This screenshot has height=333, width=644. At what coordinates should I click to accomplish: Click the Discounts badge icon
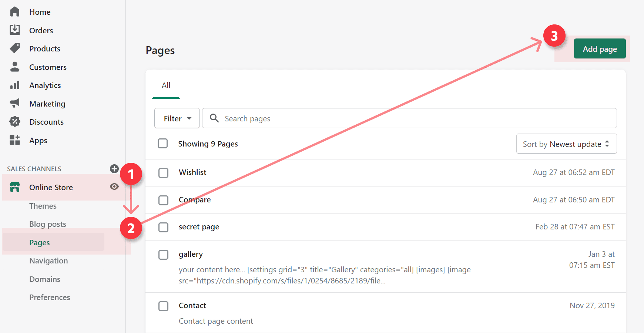pos(15,122)
